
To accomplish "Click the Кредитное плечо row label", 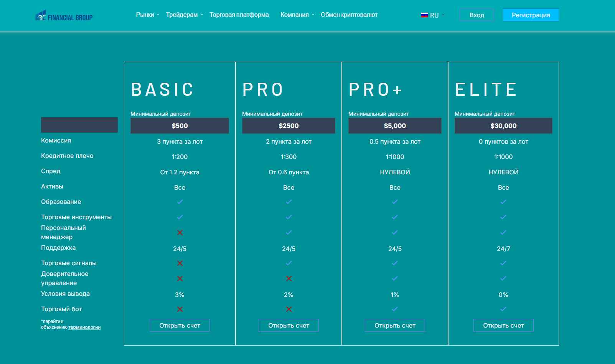I will coord(67,156).
